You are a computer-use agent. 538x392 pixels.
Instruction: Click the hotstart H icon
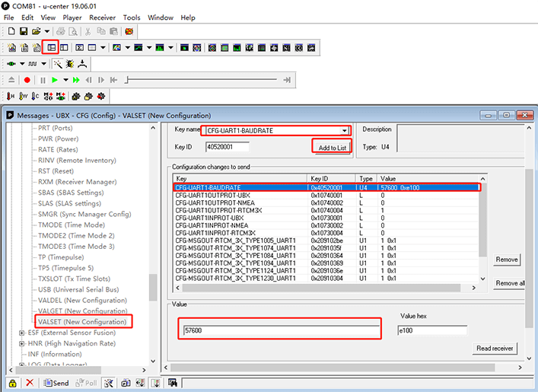(11, 97)
